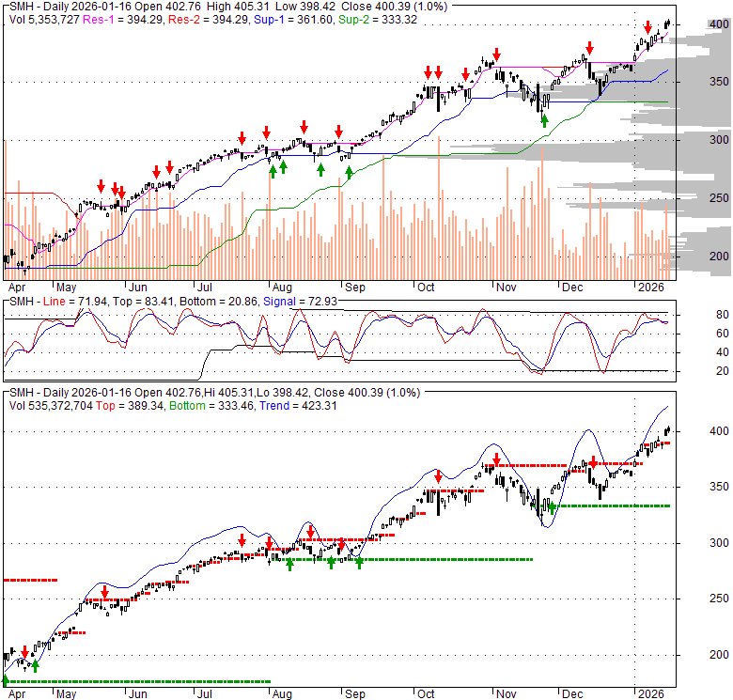Click the Bottom = 20.86 indicator label
This screenshot has width=733, height=700.
218,302
